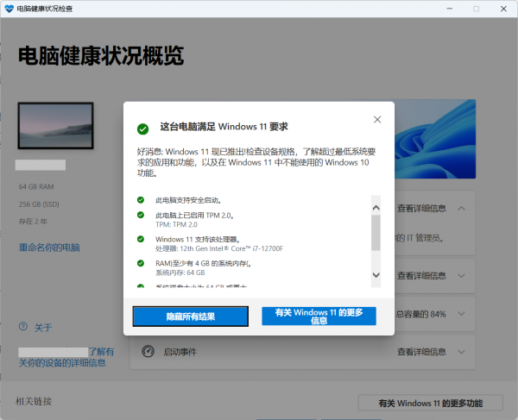Expand the 总容量的 84% storage row chevron

click(x=462, y=314)
